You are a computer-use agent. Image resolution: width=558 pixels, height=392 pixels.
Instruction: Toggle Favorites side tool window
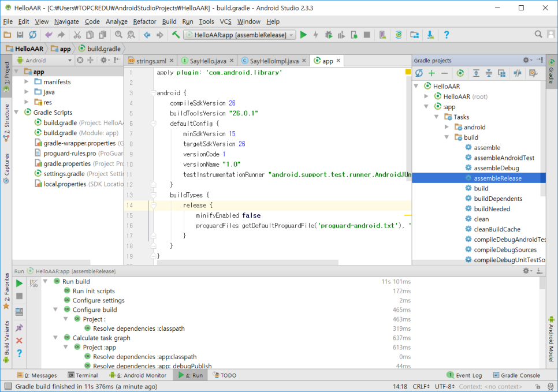click(6, 290)
